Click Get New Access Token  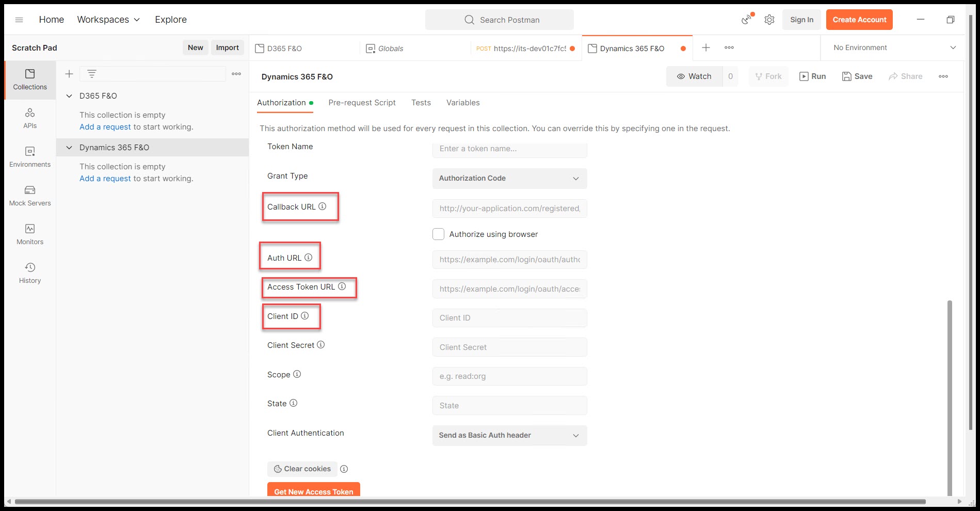tap(314, 490)
